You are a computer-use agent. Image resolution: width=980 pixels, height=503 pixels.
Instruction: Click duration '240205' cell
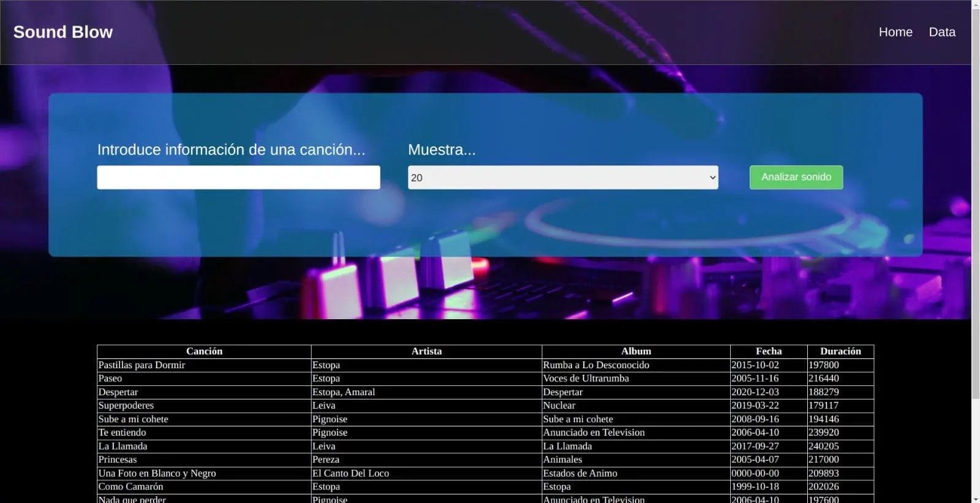pos(840,446)
